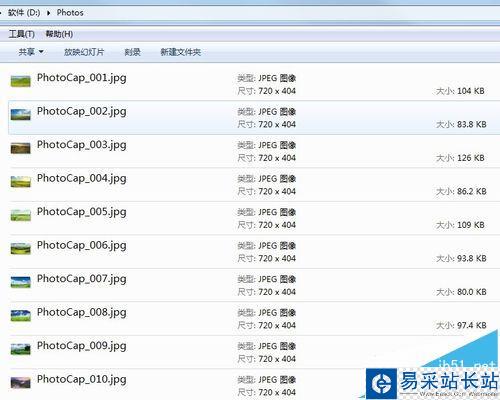Click file name PhotoCap_004.jpg
The height and width of the screenshot is (400, 500).
tap(82, 179)
